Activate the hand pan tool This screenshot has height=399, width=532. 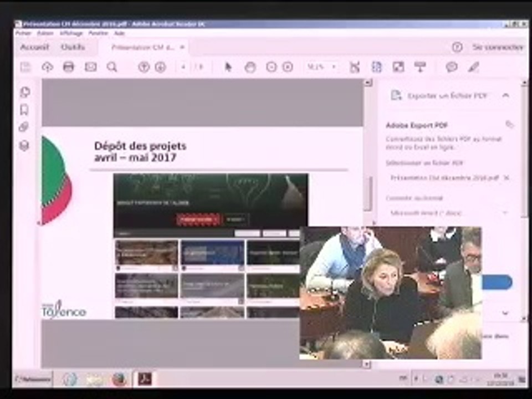[x=250, y=67]
